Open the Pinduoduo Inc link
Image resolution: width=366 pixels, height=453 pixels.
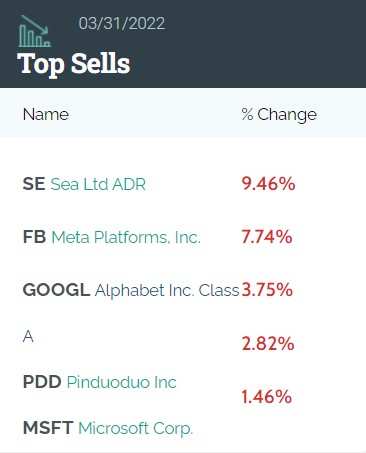click(x=121, y=382)
